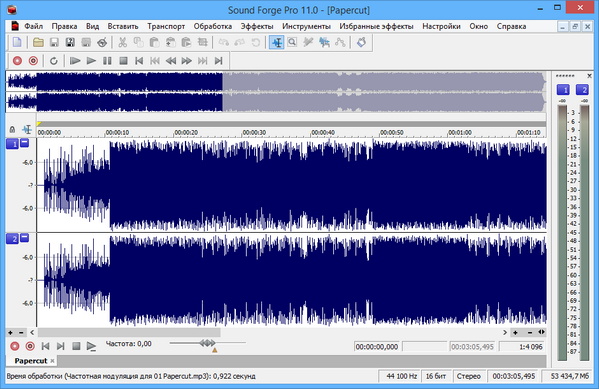
Task: Open the Настройки menu
Action: [x=441, y=26]
